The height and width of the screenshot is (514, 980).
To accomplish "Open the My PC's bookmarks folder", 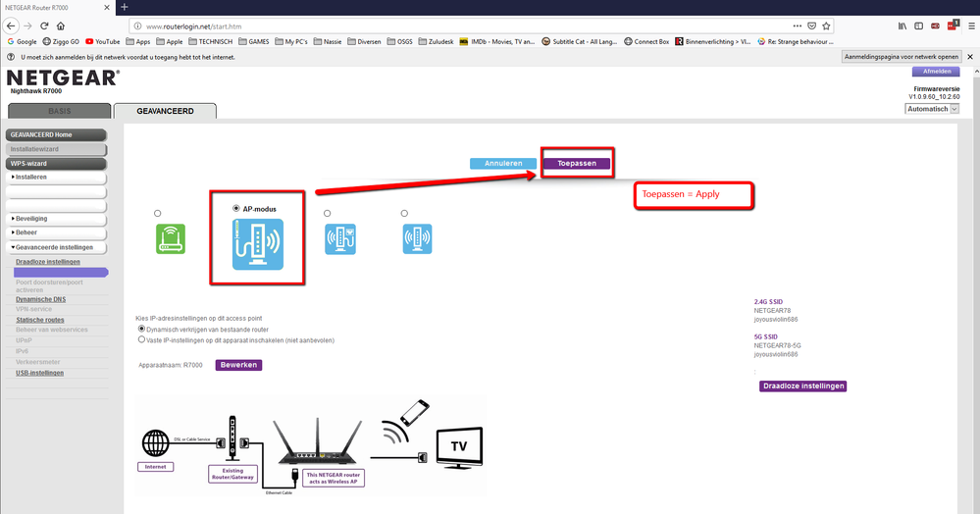I will [291, 42].
